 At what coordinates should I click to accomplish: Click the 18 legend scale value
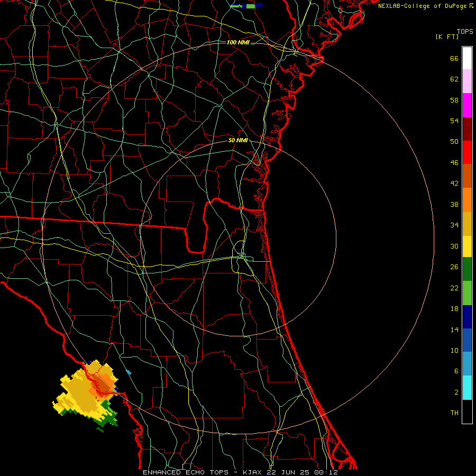(454, 309)
